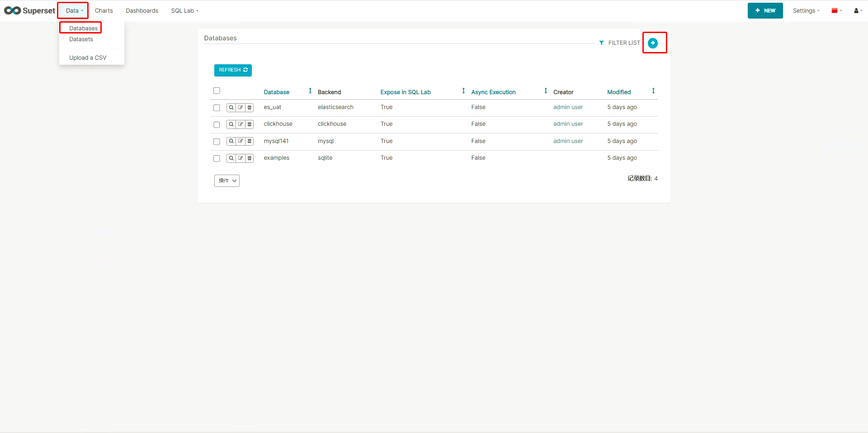
Task: Show details of mysql141 database
Action: tap(231, 141)
